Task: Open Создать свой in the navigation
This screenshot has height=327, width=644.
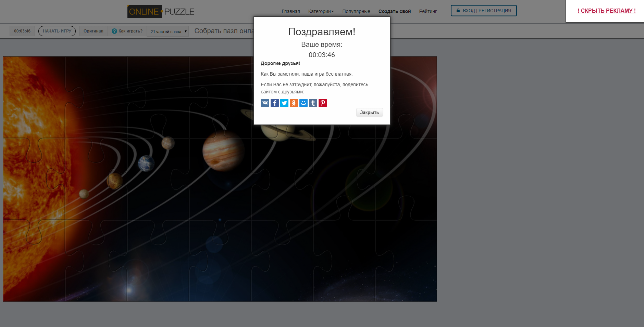Action: coord(395,11)
